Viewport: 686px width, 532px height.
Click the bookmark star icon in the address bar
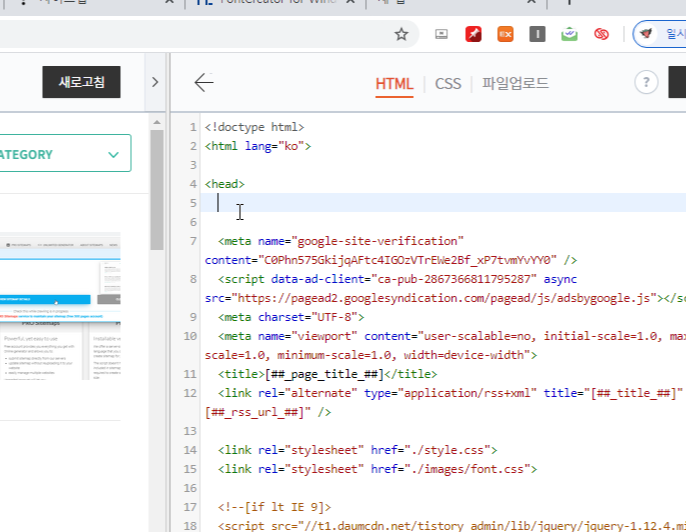401,34
